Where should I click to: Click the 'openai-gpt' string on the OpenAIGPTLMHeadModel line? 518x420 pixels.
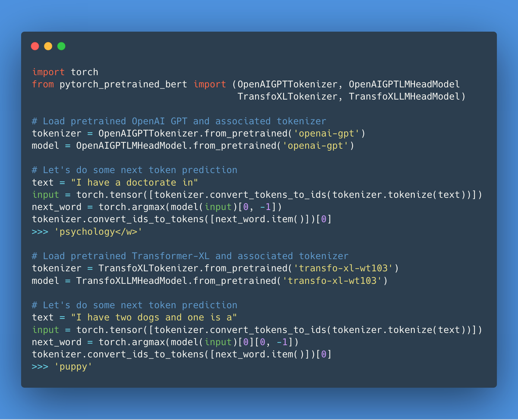pos(316,146)
